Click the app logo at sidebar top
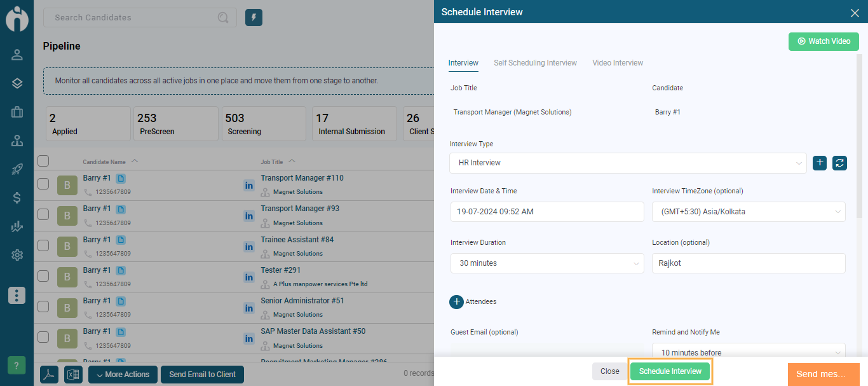Screen dimensions: 868x386 [x=17, y=18]
